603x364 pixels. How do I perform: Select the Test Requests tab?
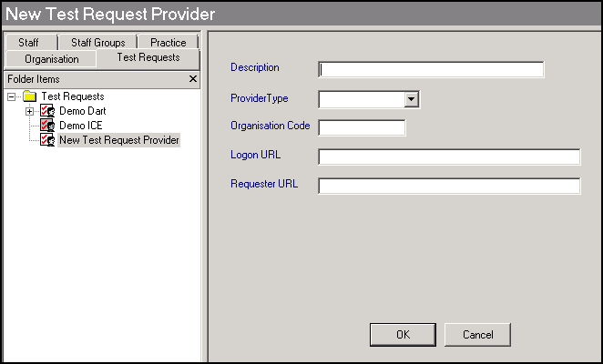click(x=148, y=57)
